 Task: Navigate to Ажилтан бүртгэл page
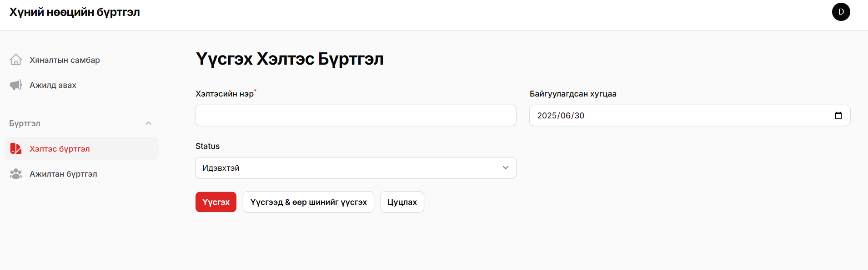coord(63,174)
